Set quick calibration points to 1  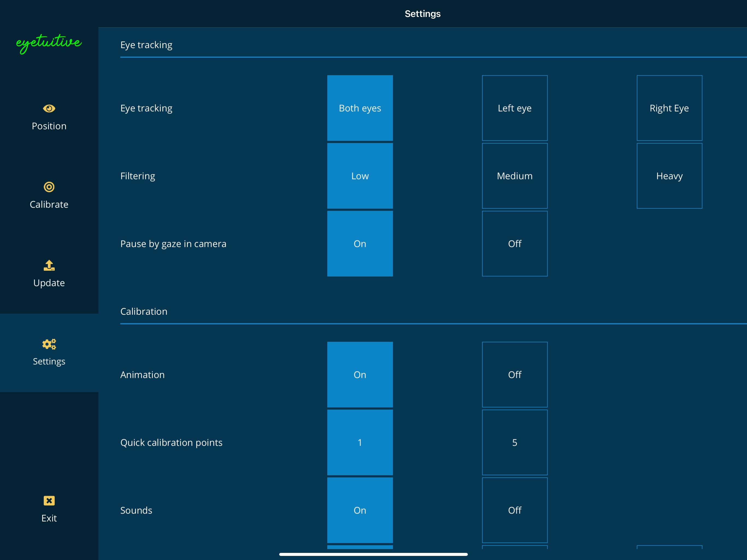(360, 442)
